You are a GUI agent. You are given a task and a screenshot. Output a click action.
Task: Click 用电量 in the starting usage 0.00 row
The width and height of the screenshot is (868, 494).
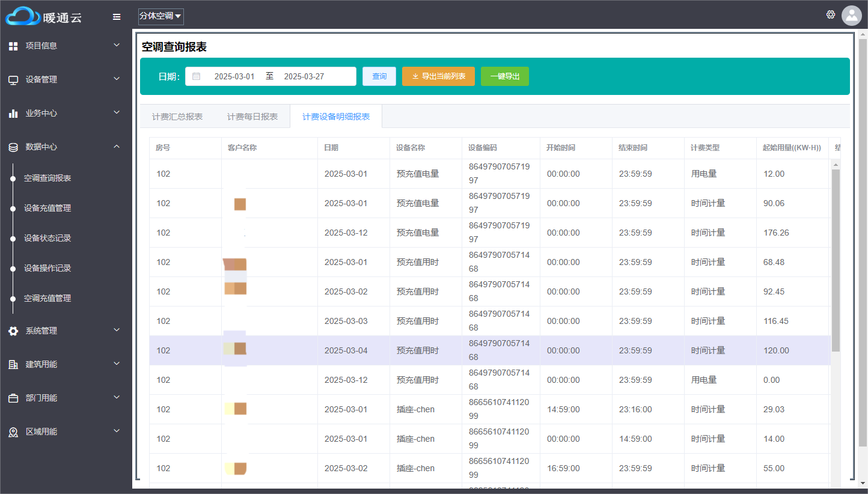pyautogui.click(x=704, y=380)
